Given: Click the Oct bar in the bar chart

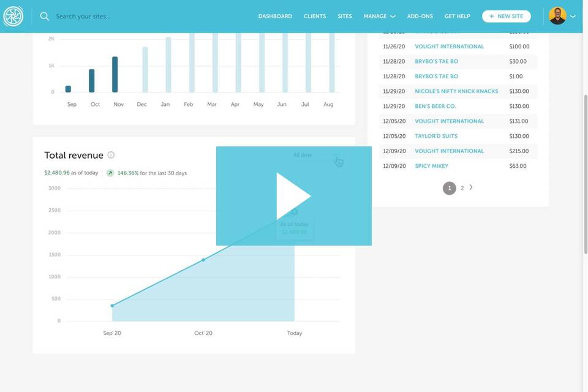Looking at the screenshot, I should pos(91,81).
